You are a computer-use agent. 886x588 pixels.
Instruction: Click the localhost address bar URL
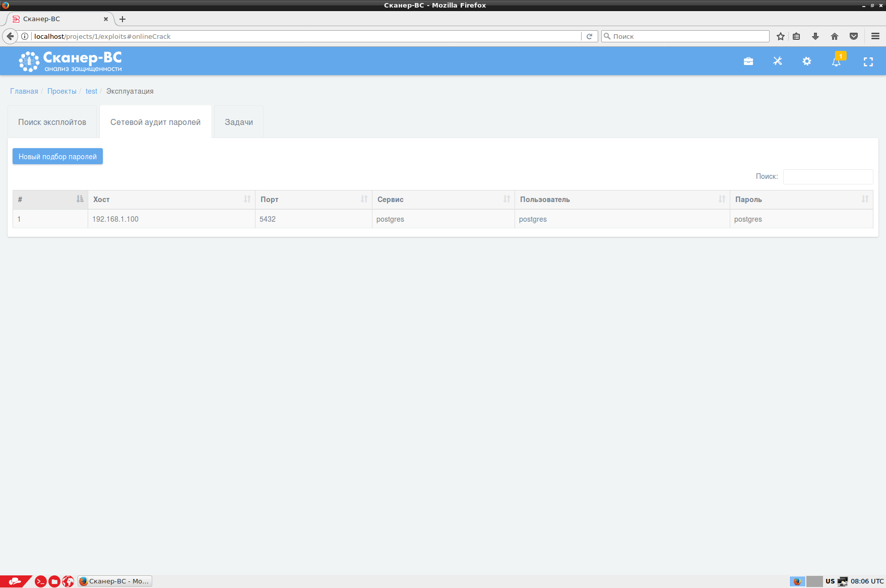coord(306,36)
